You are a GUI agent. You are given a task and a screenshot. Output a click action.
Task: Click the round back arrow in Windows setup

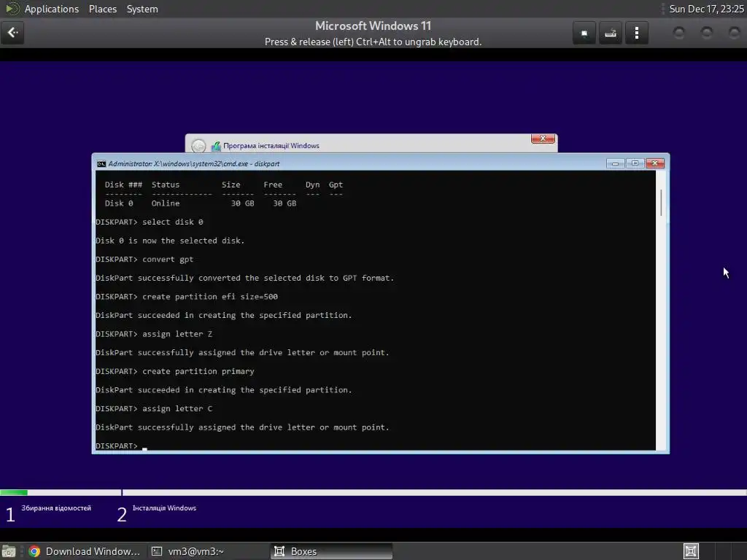pos(198,146)
